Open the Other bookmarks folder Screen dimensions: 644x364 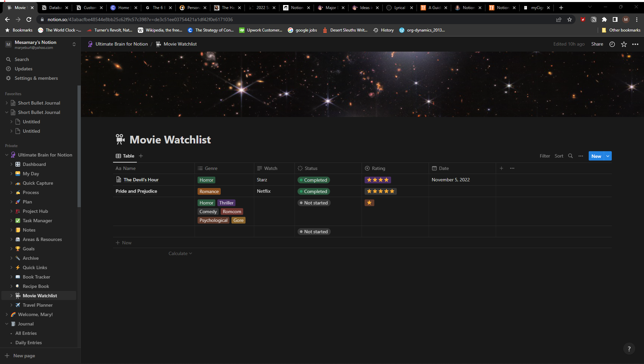[x=621, y=30]
